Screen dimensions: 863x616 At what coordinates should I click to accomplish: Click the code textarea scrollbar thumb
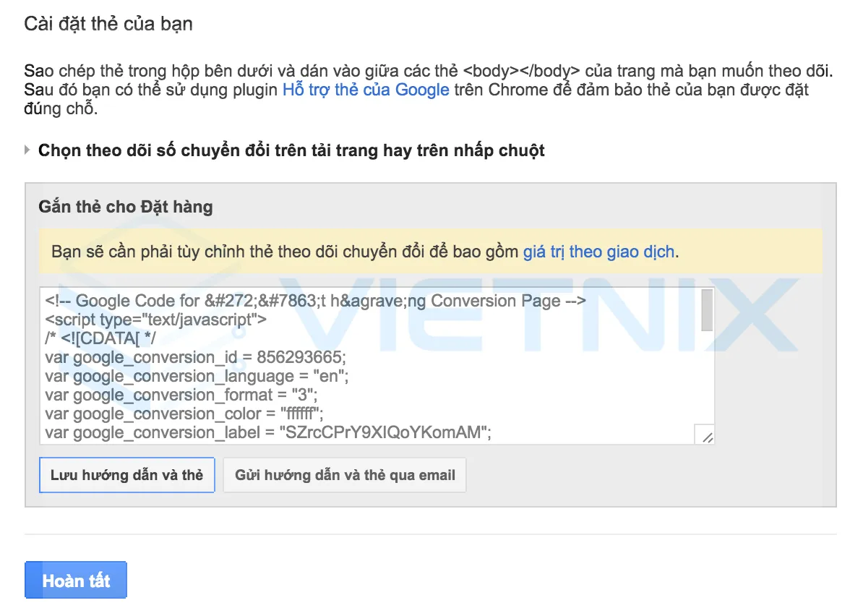708,310
